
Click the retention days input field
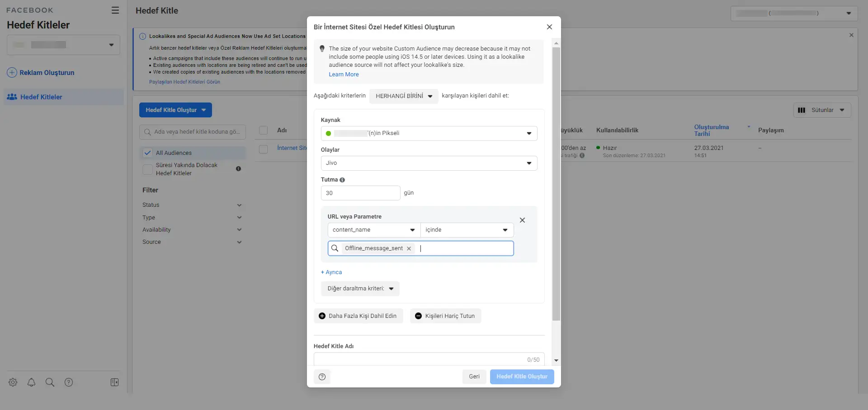pyautogui.click(x=360, y=193)
